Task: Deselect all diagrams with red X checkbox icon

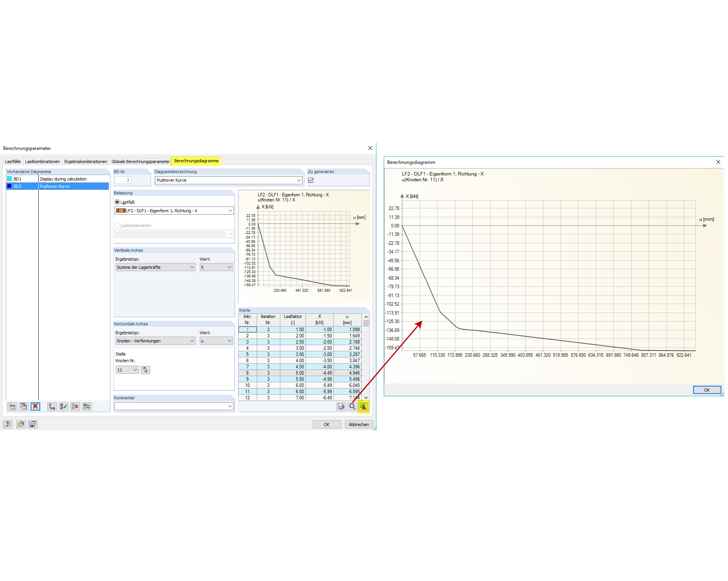Action: coord(75,406)
